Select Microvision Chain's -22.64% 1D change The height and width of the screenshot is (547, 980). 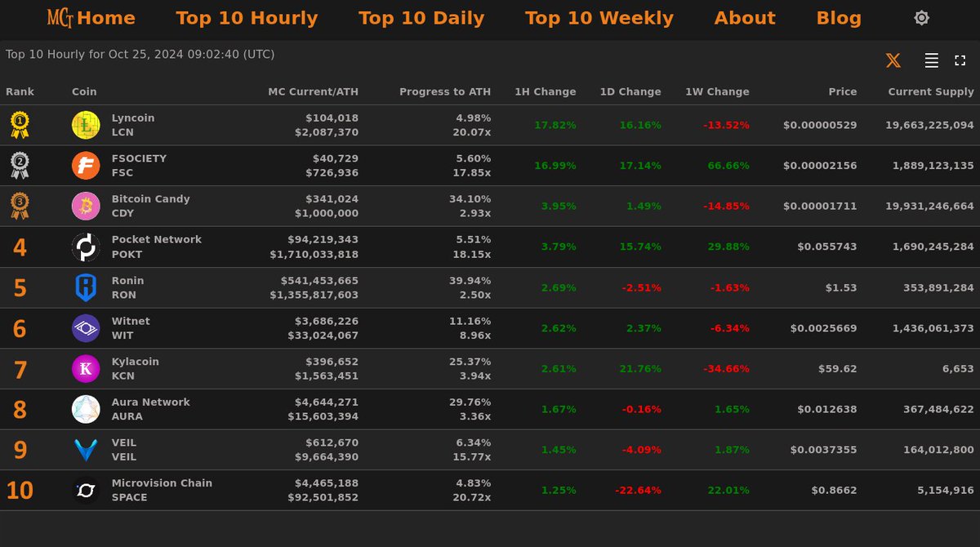[x=638, y=491]
